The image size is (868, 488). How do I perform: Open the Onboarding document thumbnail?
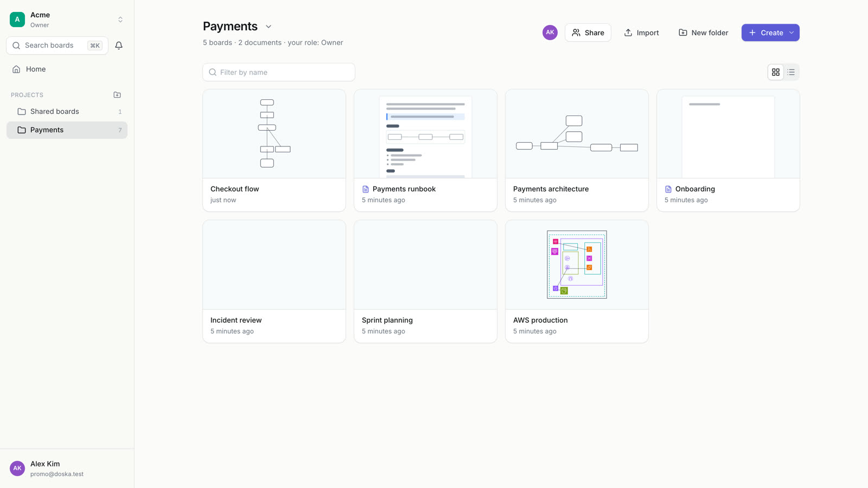pos(728,134)
